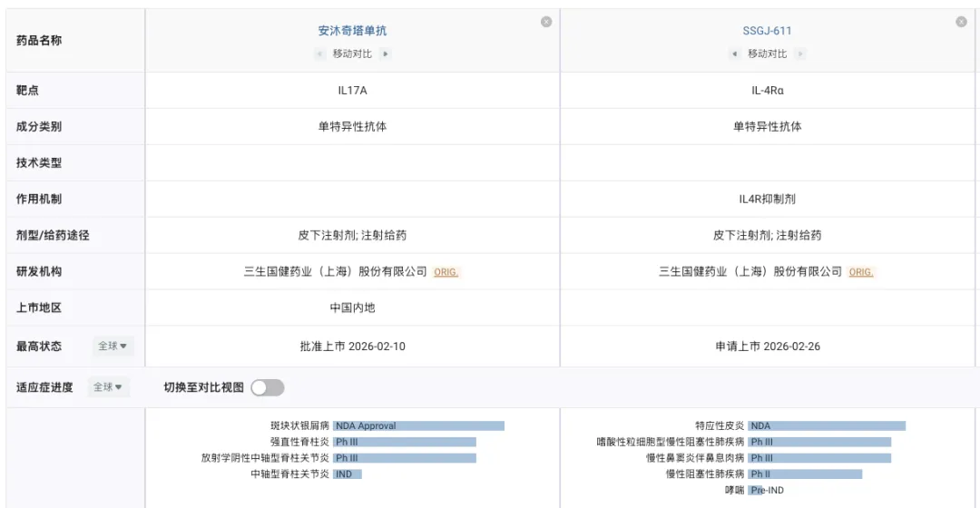This screenshot has height=508, width=980.
Task: Click the ORIG. tag in the 安沐奇塔单抗 column
Action: click(x=446, y=272)
